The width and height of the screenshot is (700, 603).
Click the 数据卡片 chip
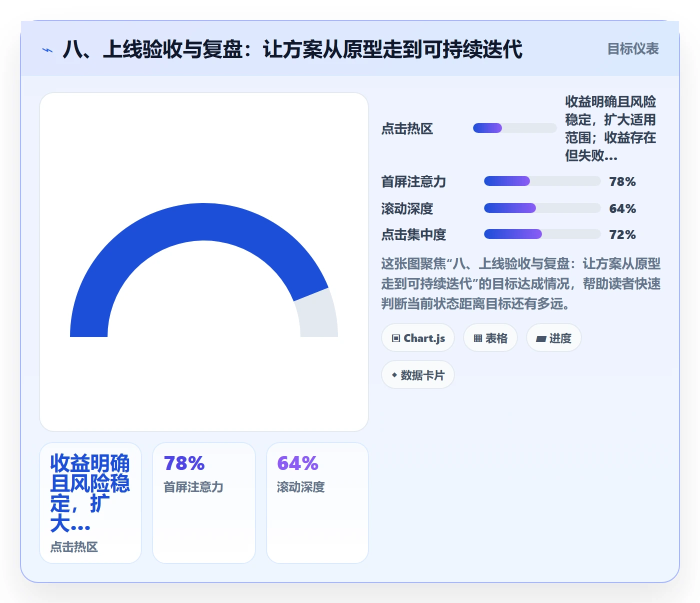click(x=418, y=375)
